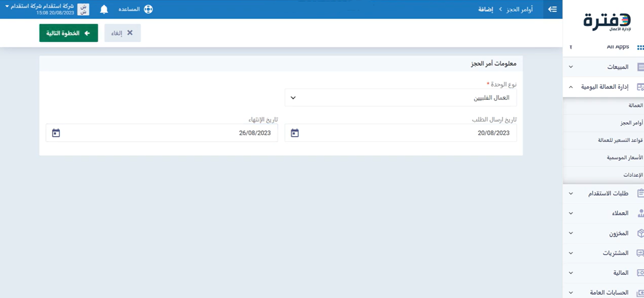Click the المبيعات sidebar icon
This screenshot has width=644, height=298.
point(640,67)
